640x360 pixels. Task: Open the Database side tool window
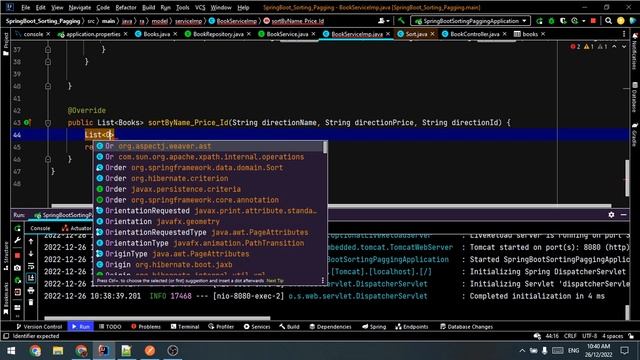635,96
